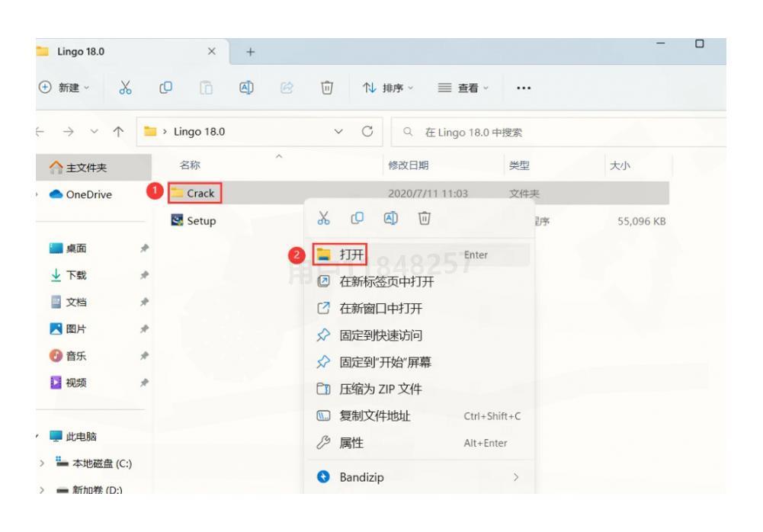Viewport: 763px width, 532px height.
Task: Sort by 类型 column header
Action: pyautogui.click(x=519, y=165)
